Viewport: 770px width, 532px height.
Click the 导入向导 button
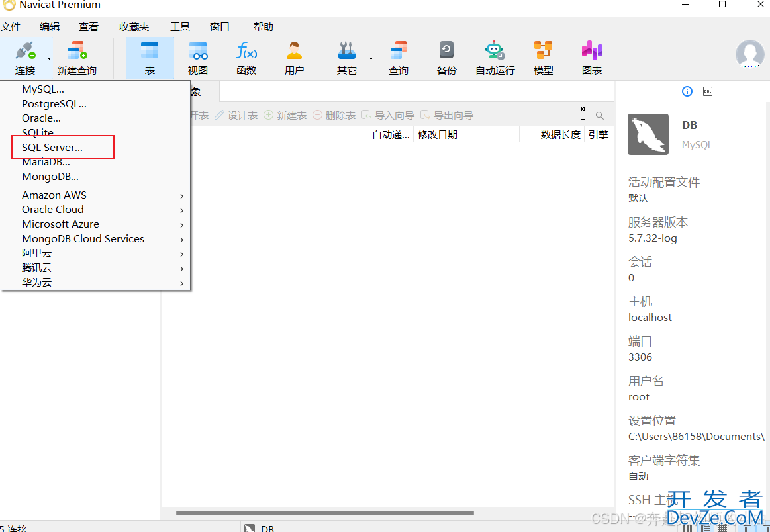point(388,115)
